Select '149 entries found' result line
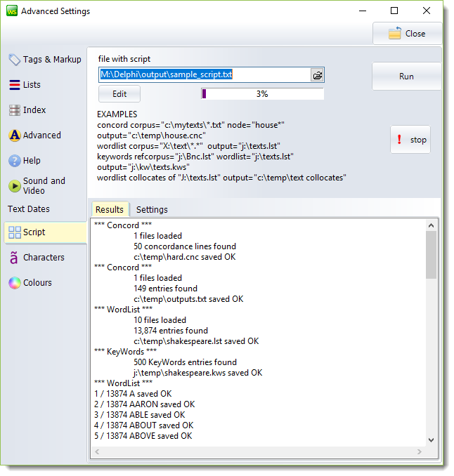Screen dimensions: 454x476 click(x=165, y=289)
